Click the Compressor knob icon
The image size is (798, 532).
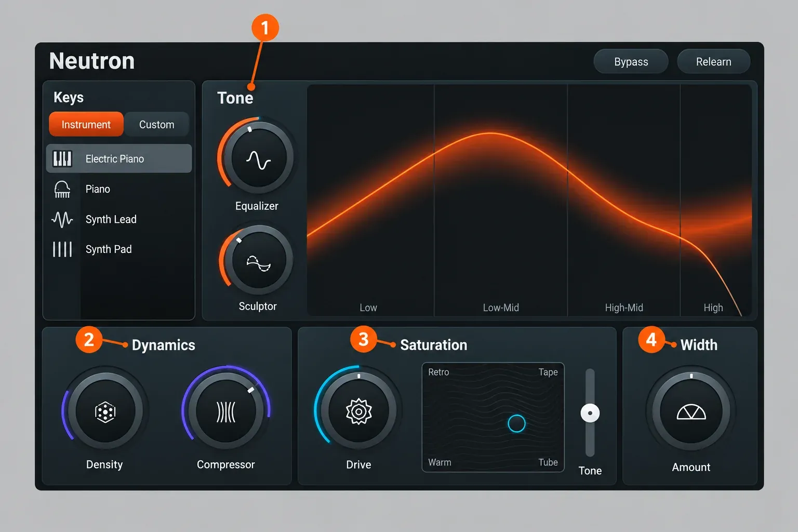(x=226, y=412)
